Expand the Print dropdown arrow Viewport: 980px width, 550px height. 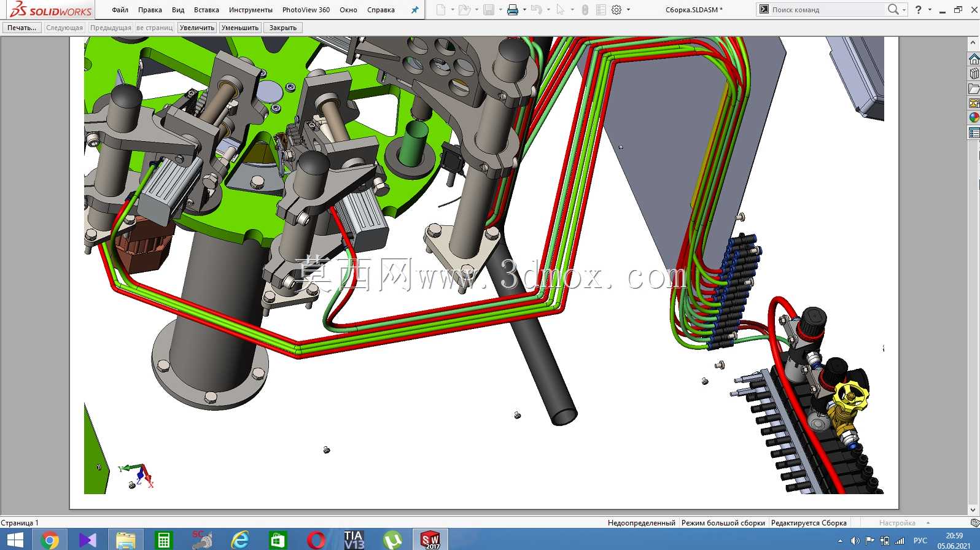tap(524, 10)
